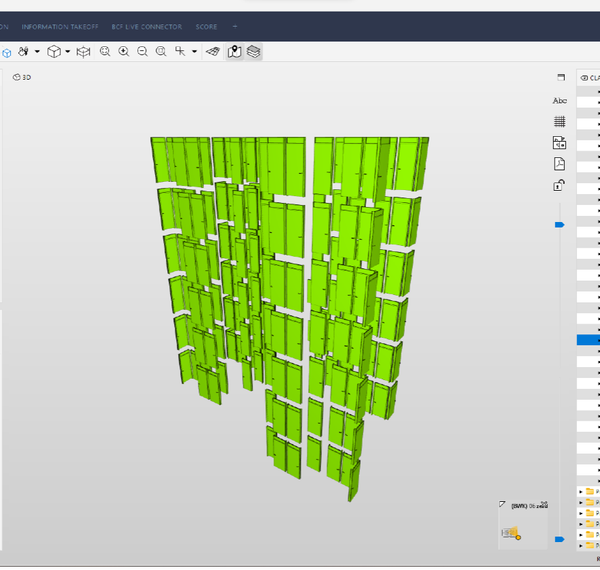600x570 pixels.
Task: Switch to the BCF Live Connector tab
Action: (148, 26)
